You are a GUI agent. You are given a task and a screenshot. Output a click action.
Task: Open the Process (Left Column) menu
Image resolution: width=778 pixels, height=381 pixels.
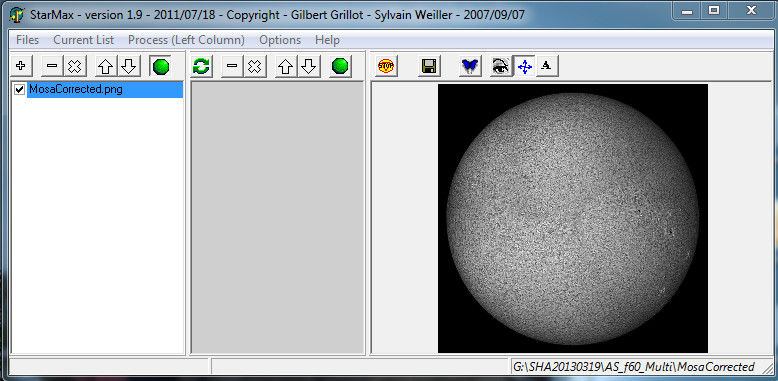pos(186,40)
